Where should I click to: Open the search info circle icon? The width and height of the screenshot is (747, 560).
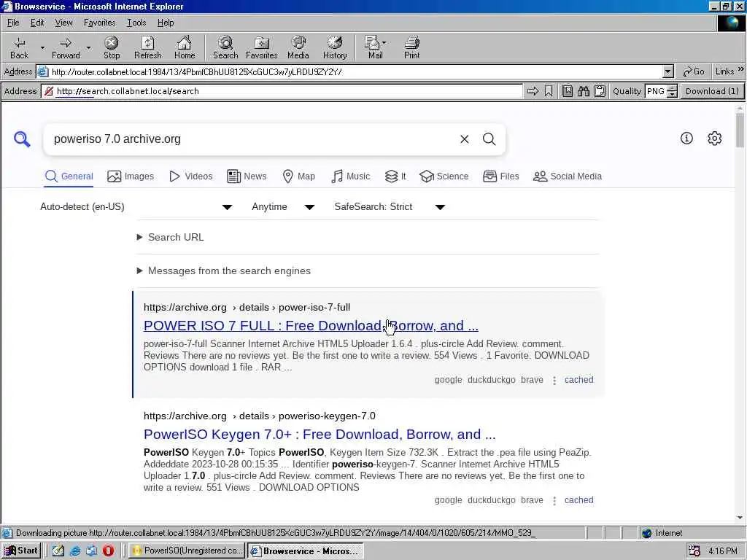click(x=686, y=138)
